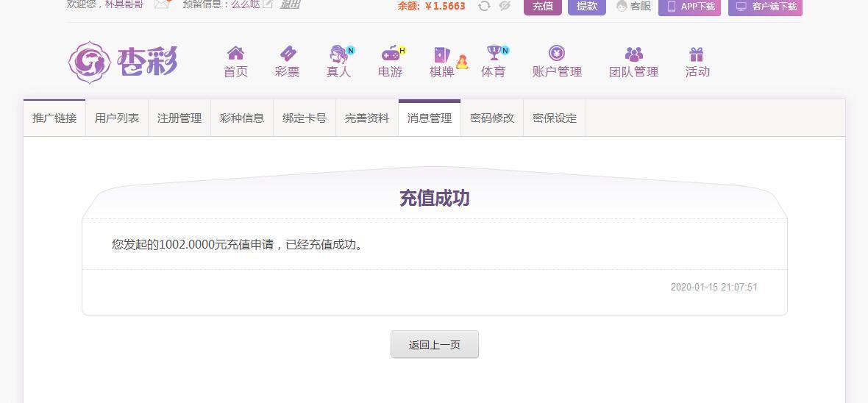The height and width of the screenshot is (403, 868).
Task: Open the 彩票 lottery ticket icon
Action: (x=288, y=54)
